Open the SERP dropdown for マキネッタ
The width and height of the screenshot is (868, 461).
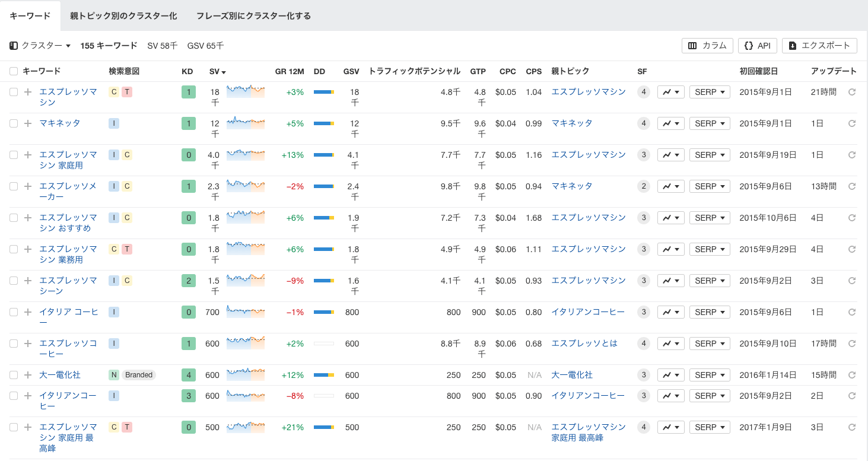pos(710,123)
